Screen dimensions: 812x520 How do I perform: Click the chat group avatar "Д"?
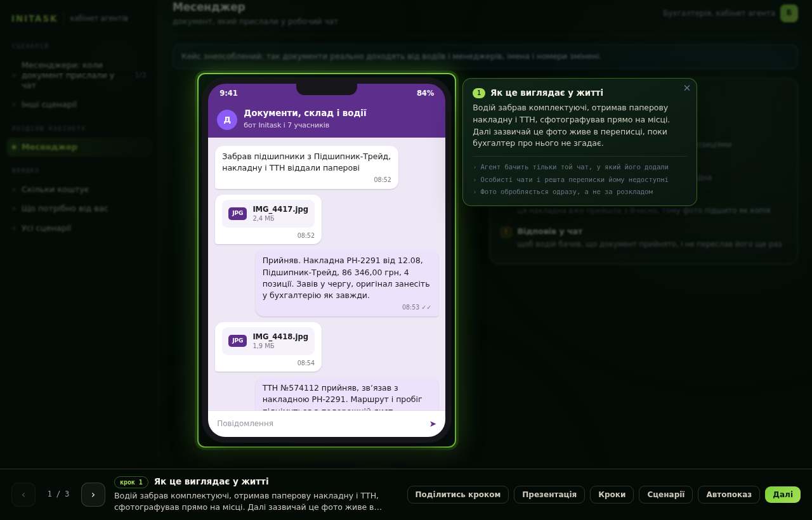[x=227, y=120]
